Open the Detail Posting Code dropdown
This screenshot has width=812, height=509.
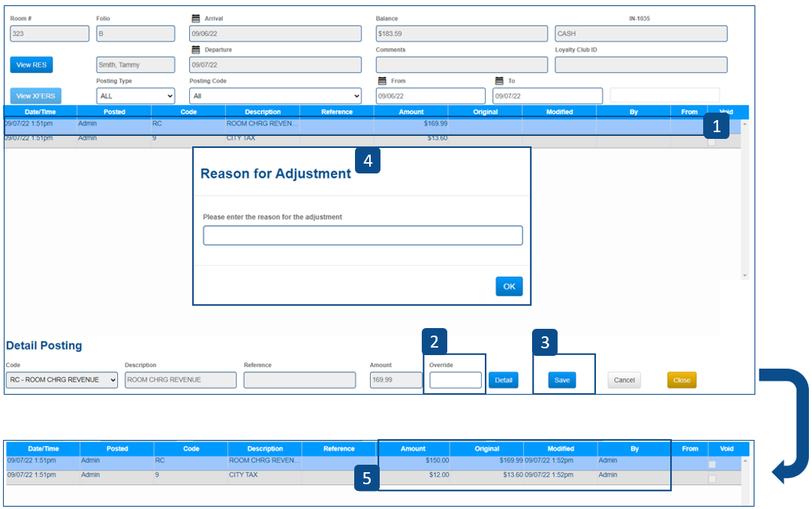[62, 380]
